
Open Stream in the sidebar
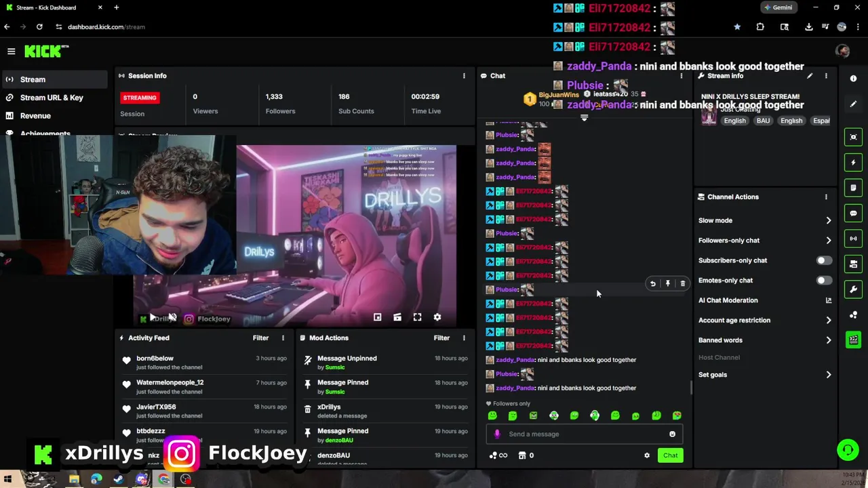(54, 79)
